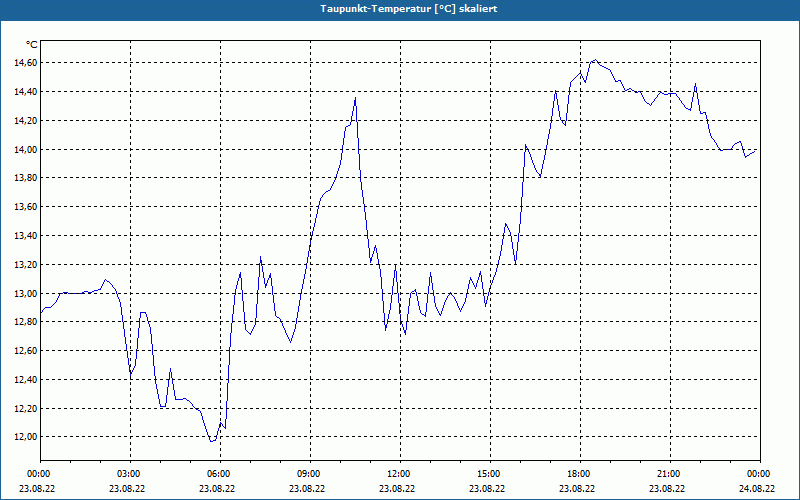Click the 14,20 y-axis value

(x=26, y=121)
